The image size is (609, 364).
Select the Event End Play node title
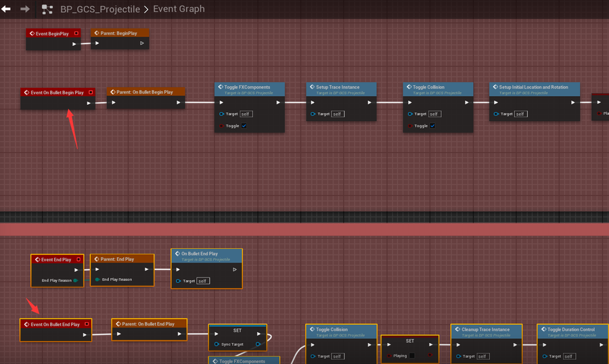pyautogui.click(x=57, y=259)
